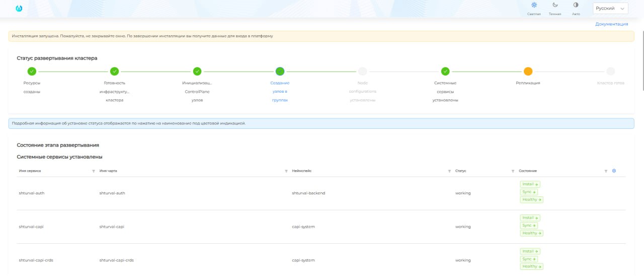Click the 'Инициализация ControlPlane узлов' step icon
The width and height of the screenshot is (644, 279).
[197, 72]
